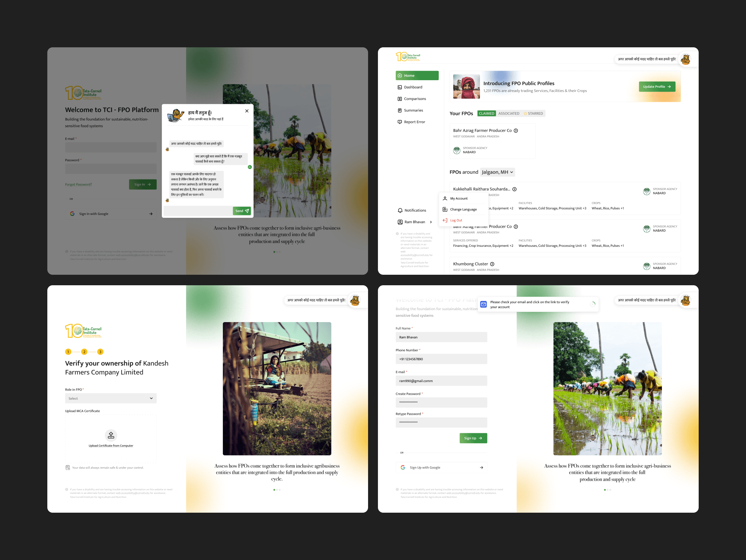Go to step 2 of ownership verification

click(x=84, y=352)
